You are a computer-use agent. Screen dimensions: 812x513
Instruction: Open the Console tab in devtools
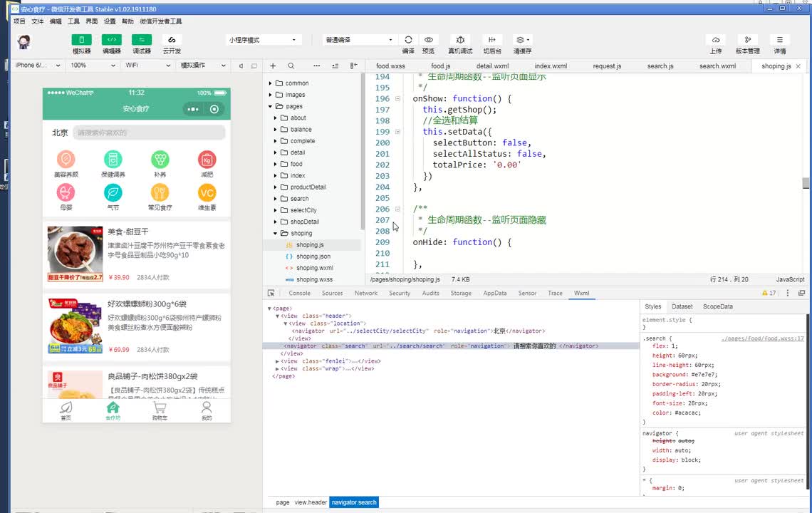tap(299, 293)
